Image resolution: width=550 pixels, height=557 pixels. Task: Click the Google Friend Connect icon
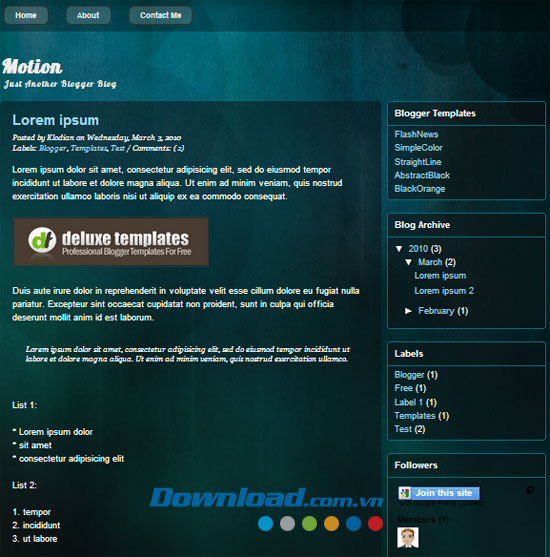(405, 493)
